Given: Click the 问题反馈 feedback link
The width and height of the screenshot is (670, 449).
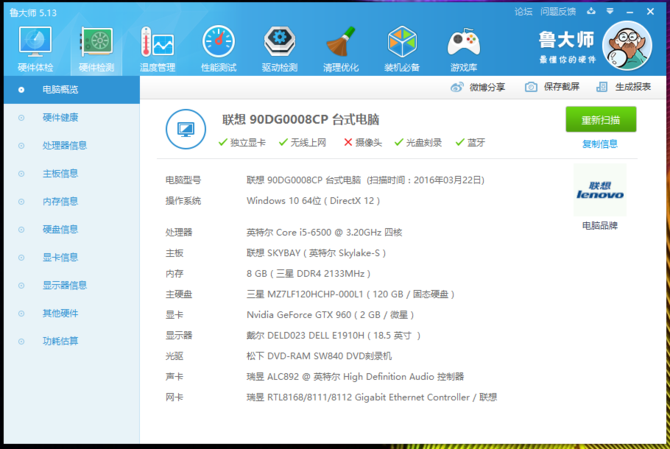Looking at the screenshot, I should tap(557, 11).
